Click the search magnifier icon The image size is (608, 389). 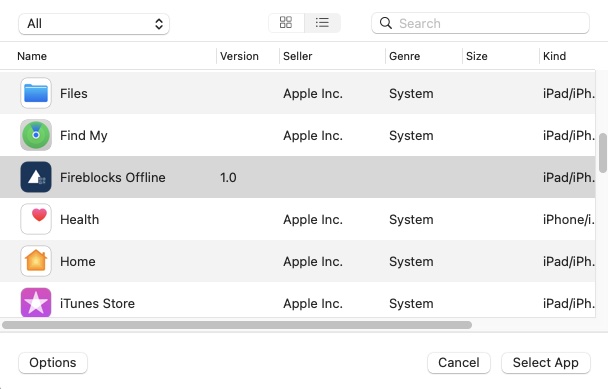(x=385, y=23)
